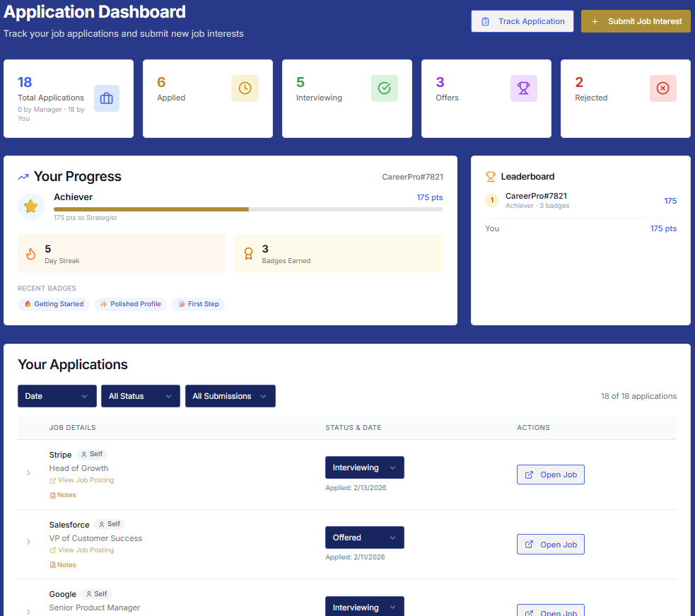This screenshot has height=616, width=695.
Task: Click the STATUS & DATE column header
Action: click(354, 427)
